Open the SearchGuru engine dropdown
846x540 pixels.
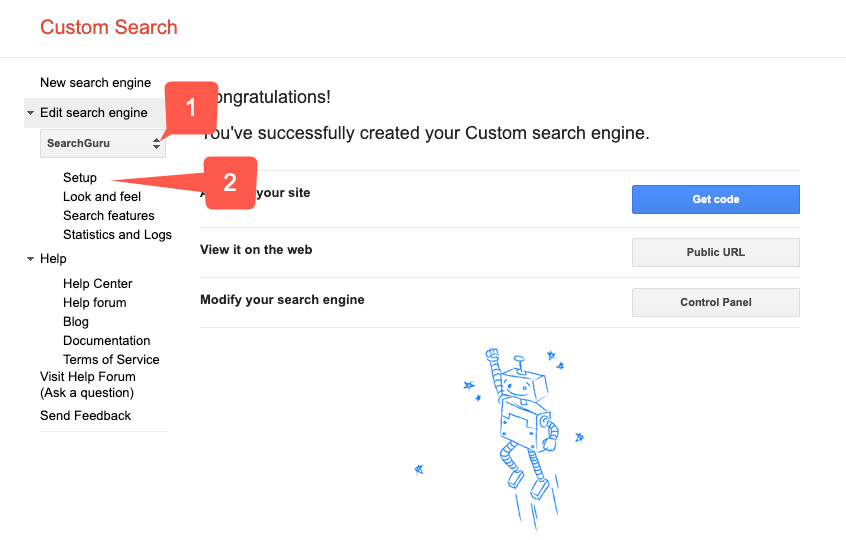[x=103, y=143]
